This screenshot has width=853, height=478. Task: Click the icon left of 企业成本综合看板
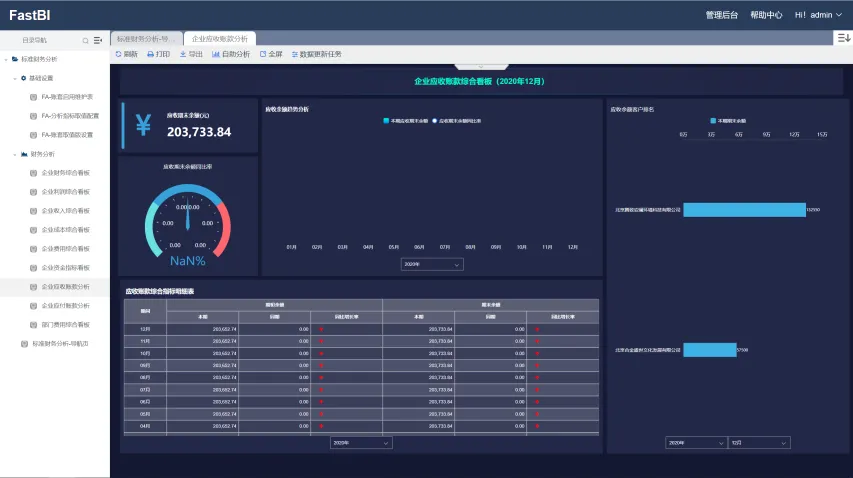coord(33,230)
